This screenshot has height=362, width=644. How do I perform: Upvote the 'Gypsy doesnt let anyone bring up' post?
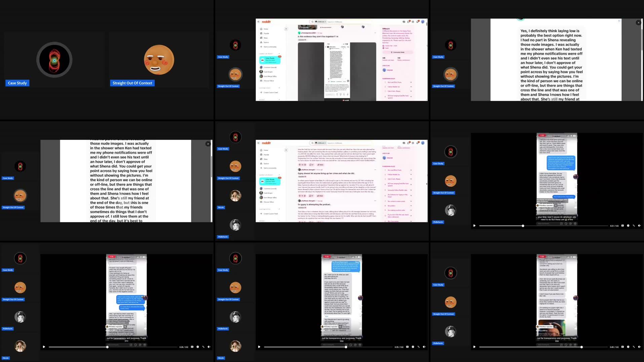point(300,196)
